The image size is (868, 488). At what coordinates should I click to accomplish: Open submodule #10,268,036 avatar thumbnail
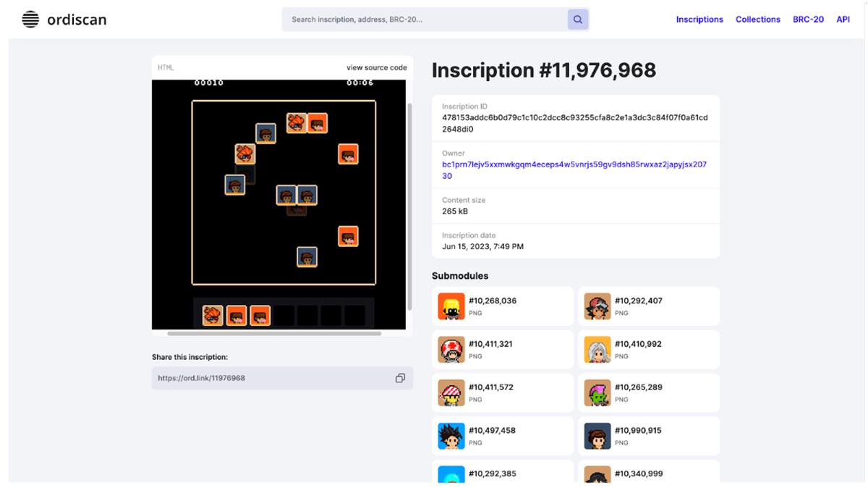tap(451, 306)
